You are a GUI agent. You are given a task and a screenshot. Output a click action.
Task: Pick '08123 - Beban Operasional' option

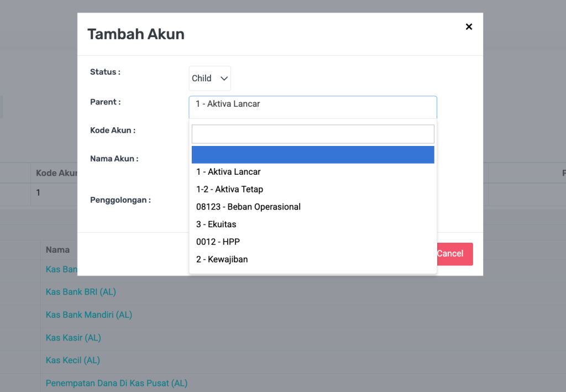click(249, 207)
